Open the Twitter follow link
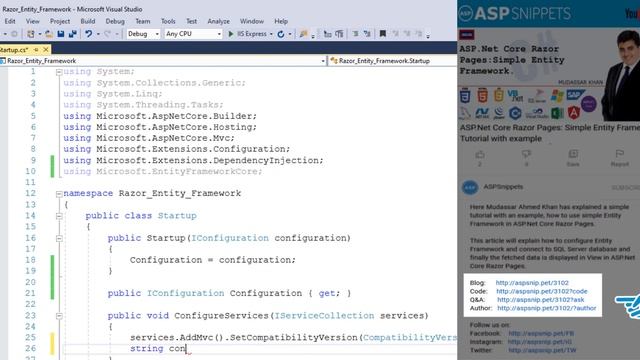This screenshot has width=640, height=360. 542,350
